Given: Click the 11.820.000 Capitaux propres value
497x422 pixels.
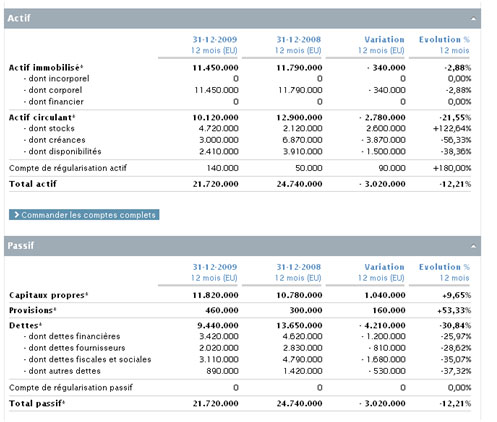Looking at the screenshot, I should tap(215, 295).
